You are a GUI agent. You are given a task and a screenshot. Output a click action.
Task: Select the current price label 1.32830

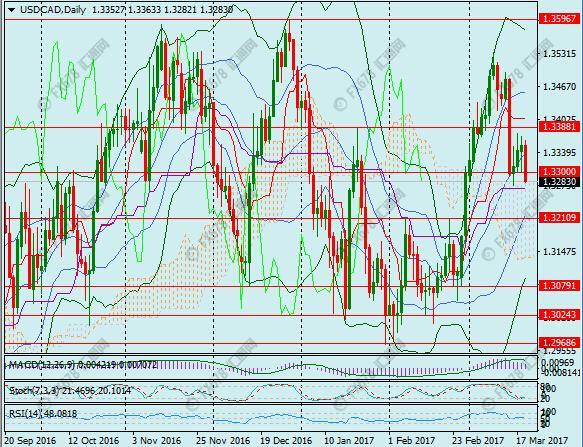[560, 182]
